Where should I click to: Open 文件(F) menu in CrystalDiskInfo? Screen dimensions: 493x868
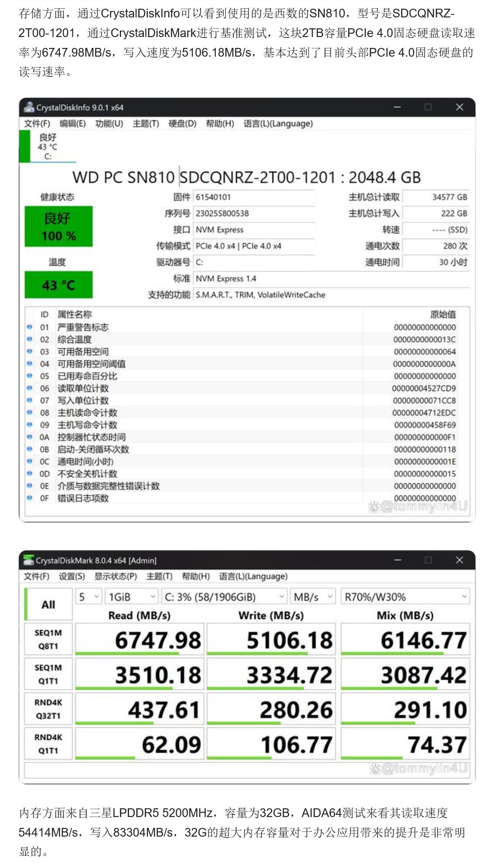click(37, 124)
